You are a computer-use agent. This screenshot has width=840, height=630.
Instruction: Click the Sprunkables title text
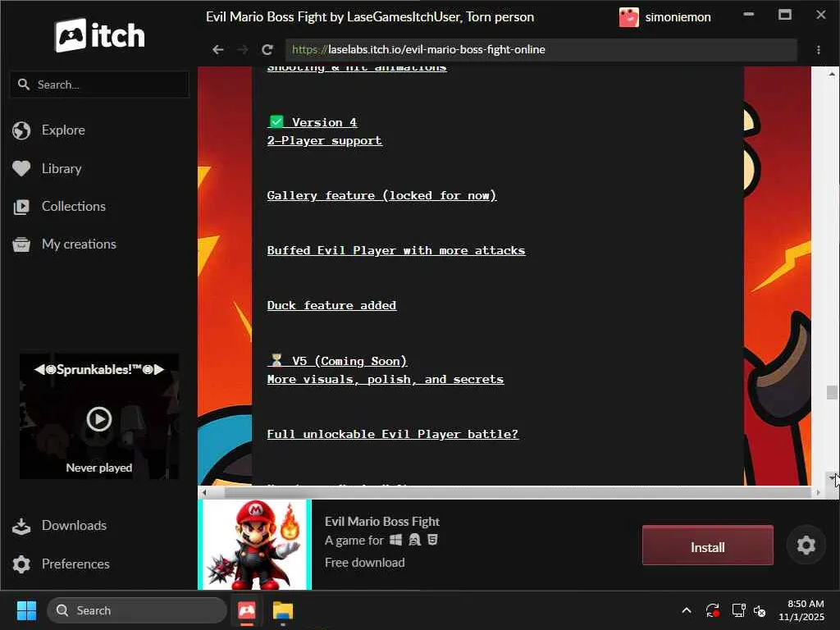tap(99, 370)
